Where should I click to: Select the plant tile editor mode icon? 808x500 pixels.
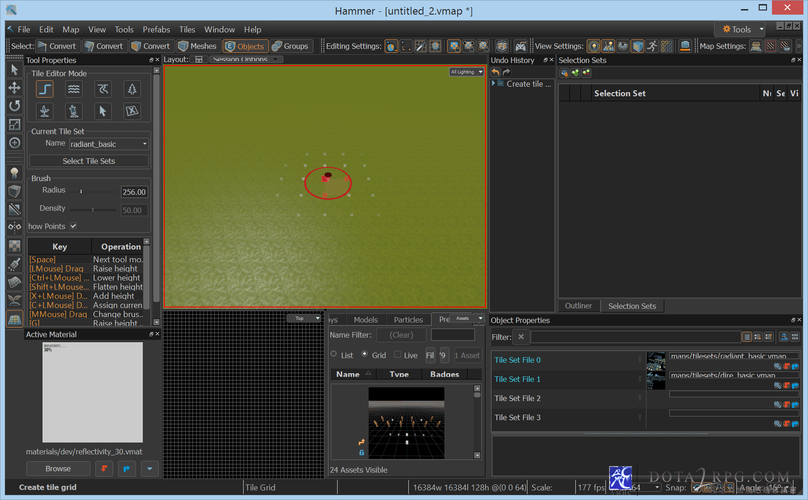pos(45,111)
